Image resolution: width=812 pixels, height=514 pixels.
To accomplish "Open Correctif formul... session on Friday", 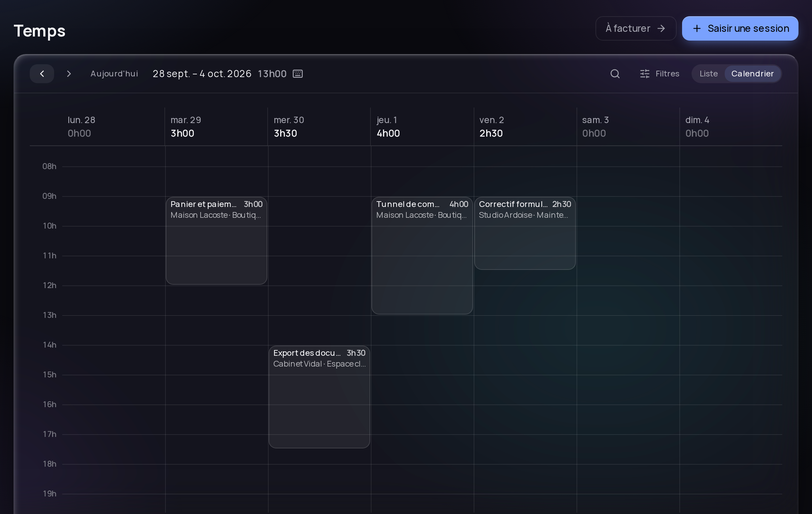I will coord(525,233).
